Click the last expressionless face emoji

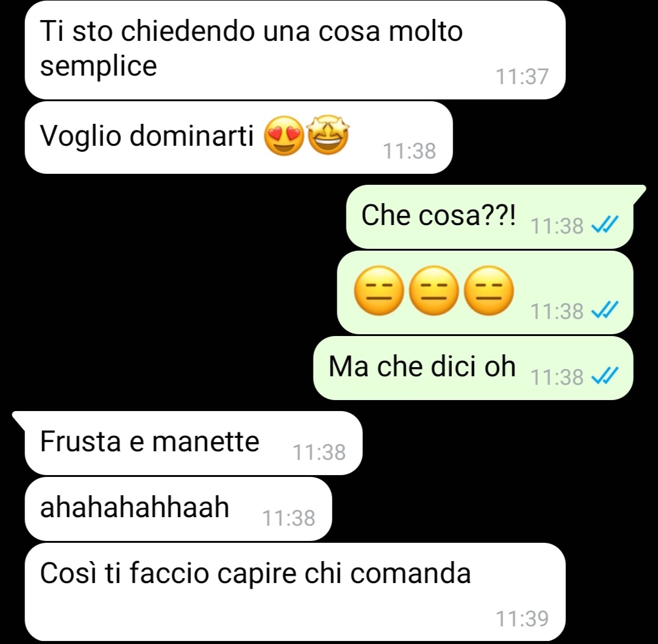pyautogui.click(x=489, y=290)
